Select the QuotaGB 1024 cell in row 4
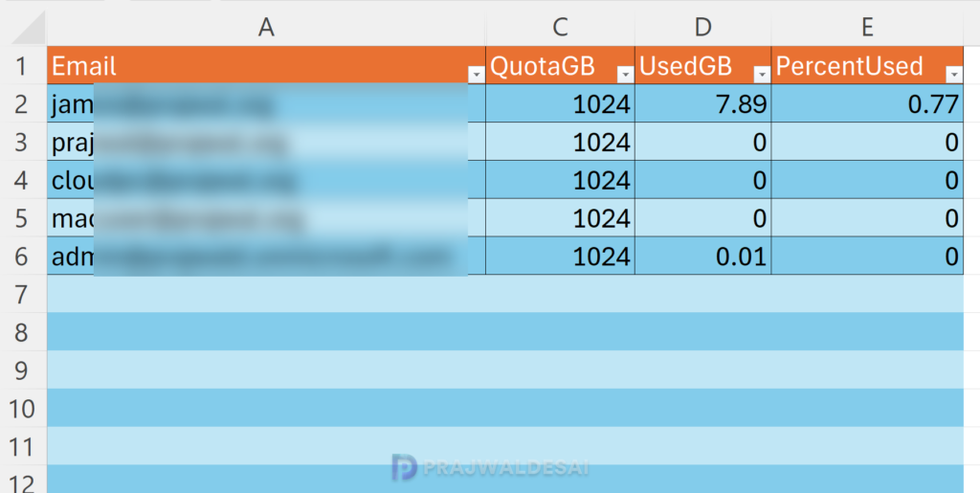Viewport: 980px width, 493px height. [560, 180]
